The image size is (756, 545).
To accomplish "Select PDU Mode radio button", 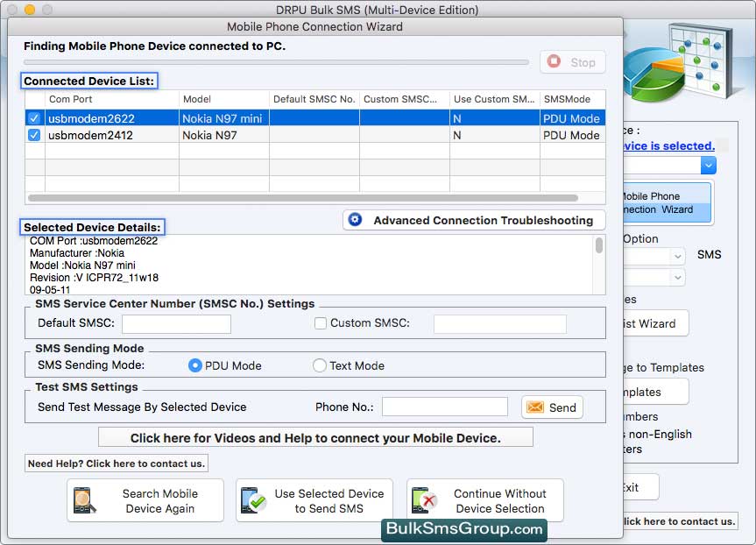I will tap(194, 365).
